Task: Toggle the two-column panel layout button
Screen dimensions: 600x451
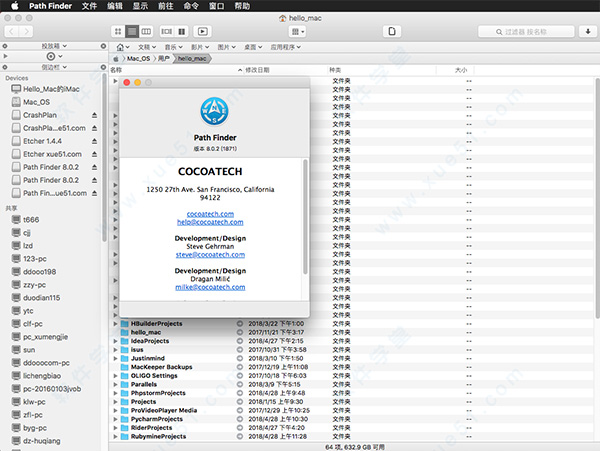Action: click(x=182, y=31)
